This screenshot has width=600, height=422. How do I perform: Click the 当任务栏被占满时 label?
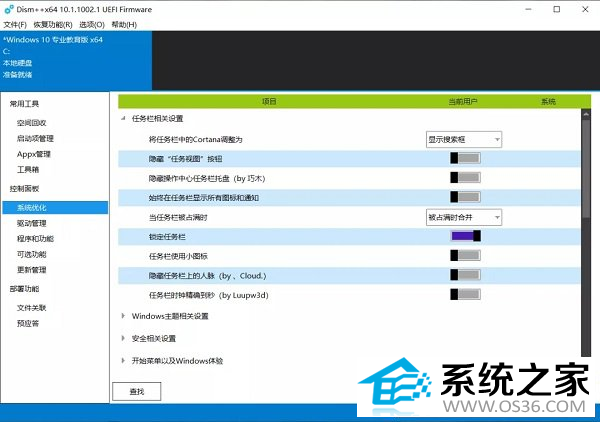pos(178,218)
